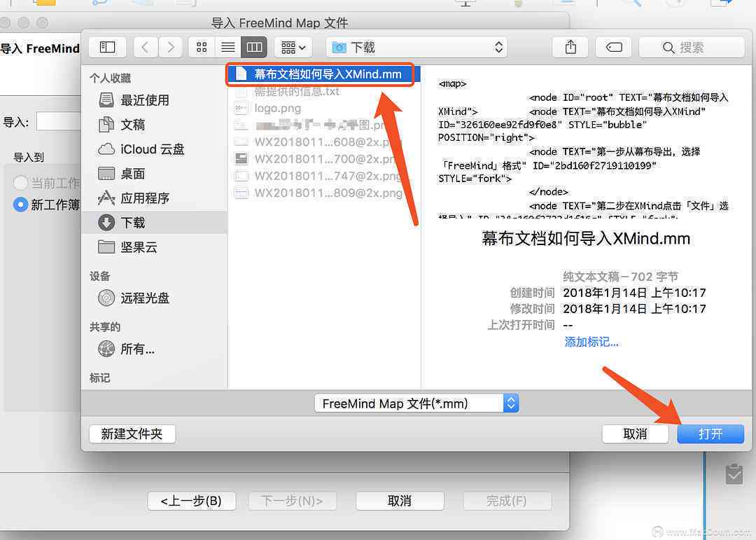Click the share icon in toolbar
Viewport: 756px width, 540px height.
tap(570, 48)
